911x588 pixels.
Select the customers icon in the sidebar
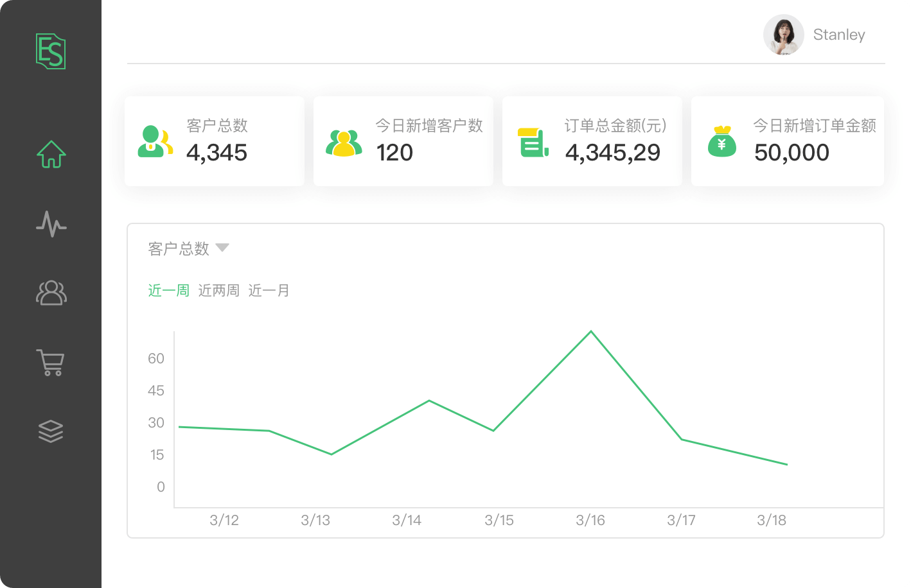(51, 293)
